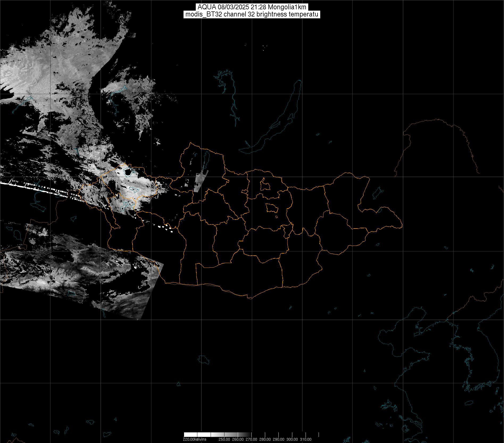Click the "270.00" colorbar label
Viewport: 504px width, 443px height.
point(252,439)
